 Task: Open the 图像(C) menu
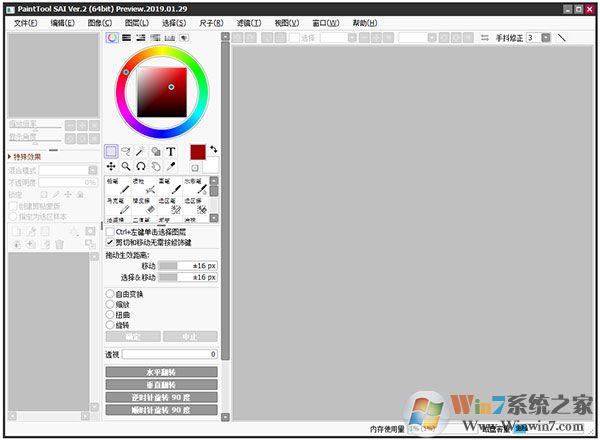coord(100,23)
